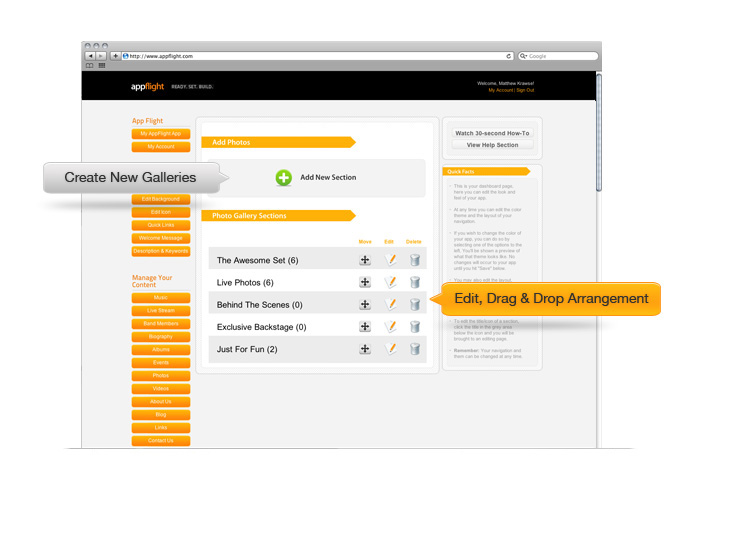This screenshot has width=732, height=540.
Task: Delete the Behind The Scenes section
Action: pos(415,304)
